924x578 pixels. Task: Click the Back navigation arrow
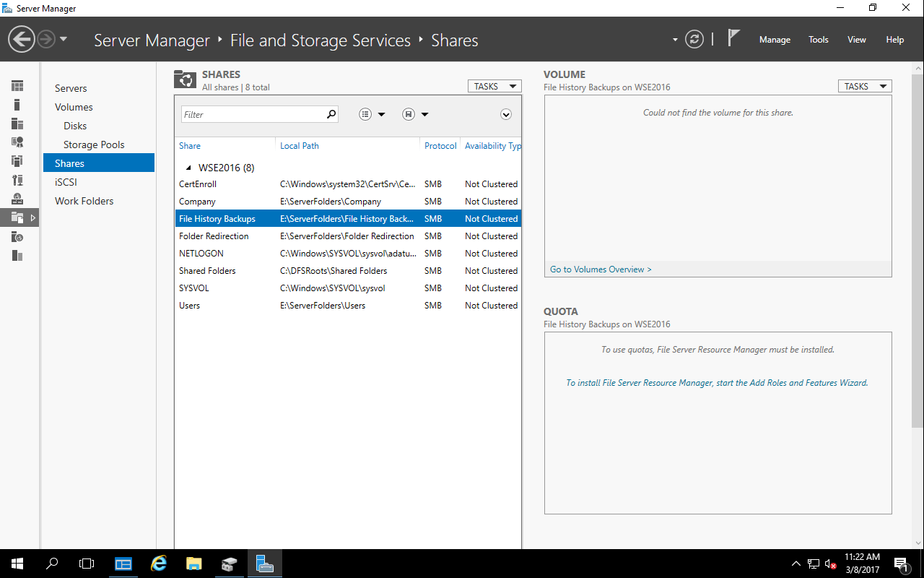pos(22,39)
